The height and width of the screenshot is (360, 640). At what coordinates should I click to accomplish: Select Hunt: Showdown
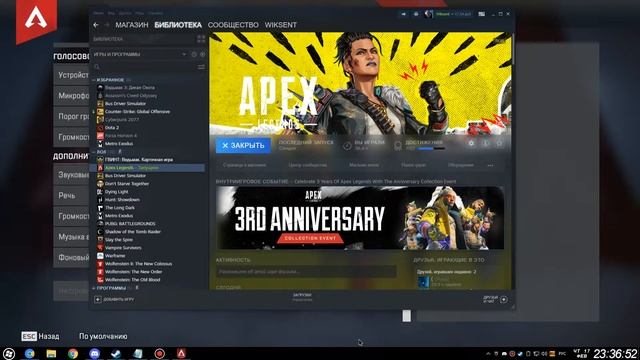122,200
